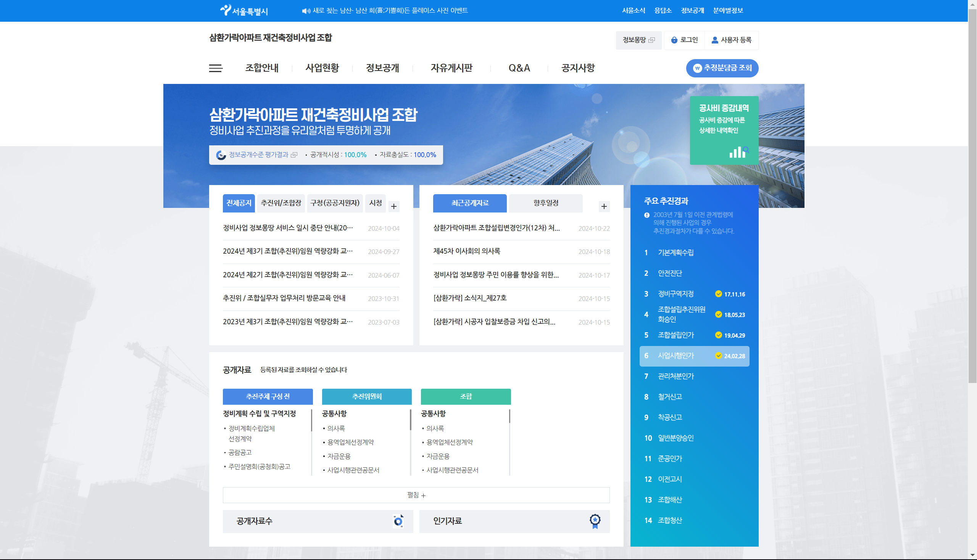Click the public document count icon

398,521
